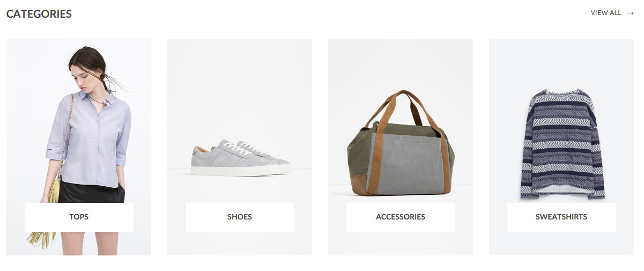Click the CATEGORIES section heading
The height and width of the screenshot is (271, 644).
(x=39, y=14)
